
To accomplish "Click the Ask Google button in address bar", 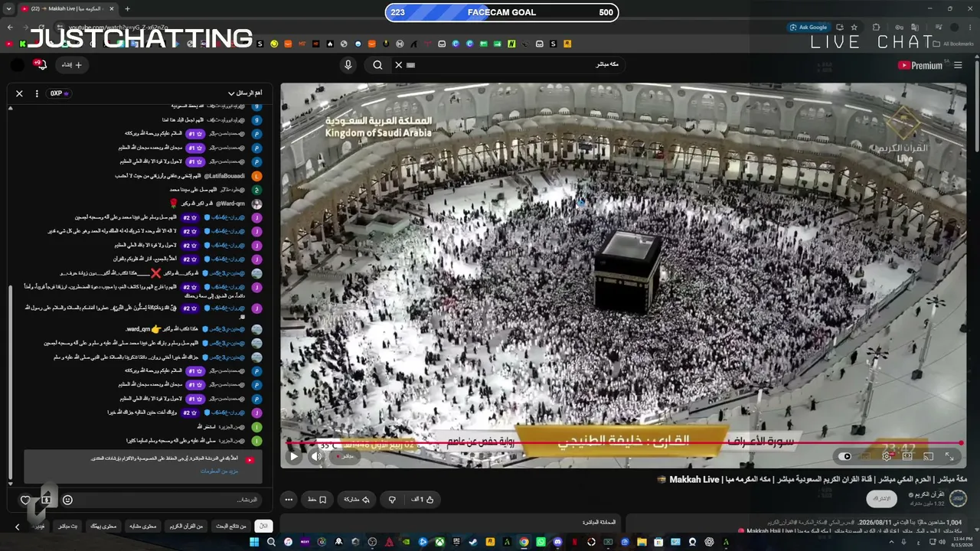I will tap(808, 27).
